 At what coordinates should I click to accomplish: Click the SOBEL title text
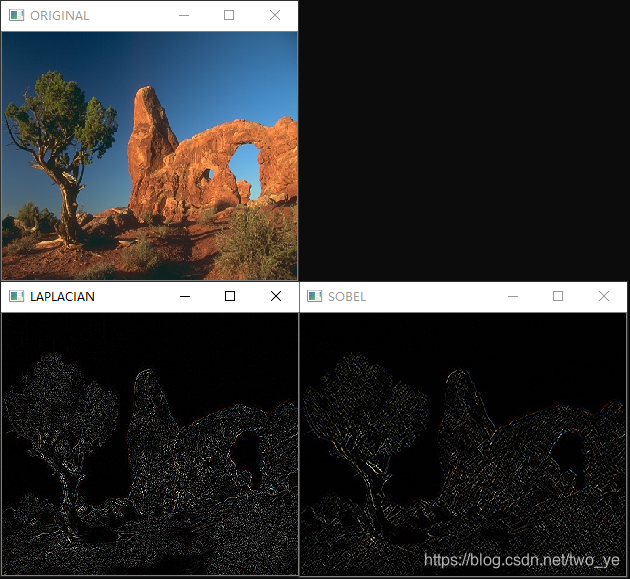pyautogui.click(x=347, y=297)
